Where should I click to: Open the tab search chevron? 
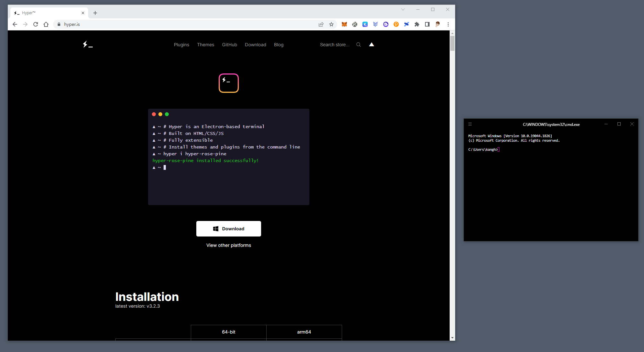point(403,9)
